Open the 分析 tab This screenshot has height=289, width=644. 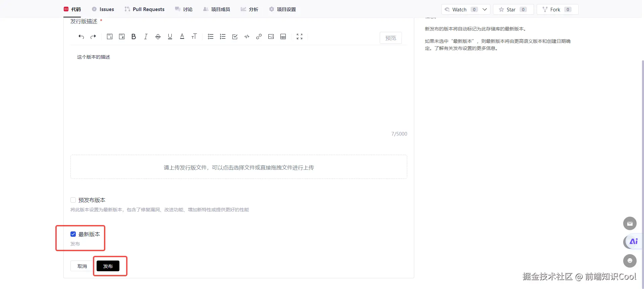250,9
